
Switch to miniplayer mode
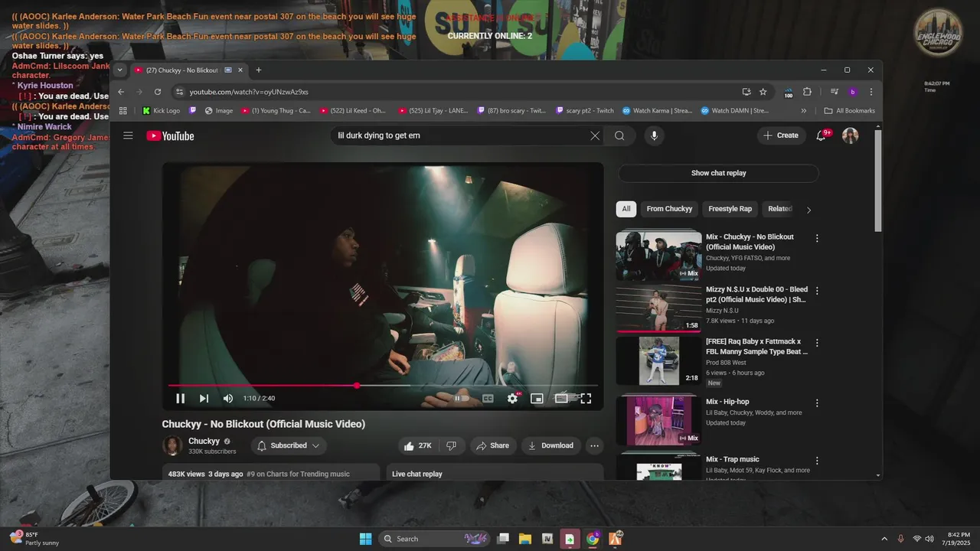coord(537,398)
